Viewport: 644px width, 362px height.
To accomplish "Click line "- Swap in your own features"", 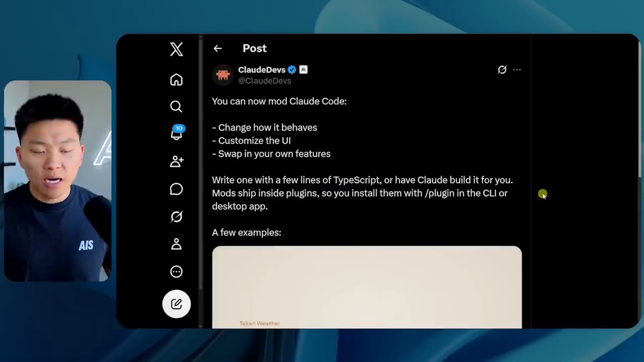I will coord(271,154).
